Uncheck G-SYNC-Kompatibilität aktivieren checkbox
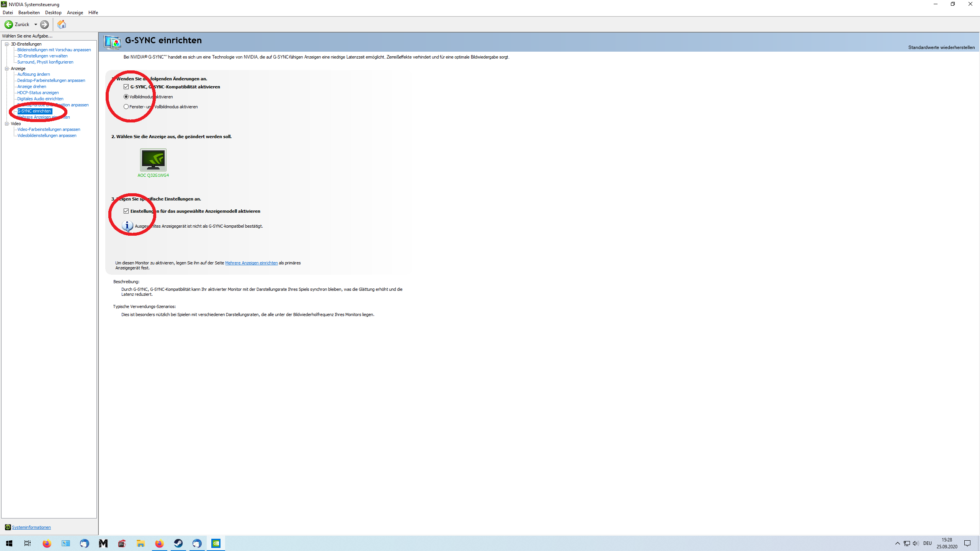This screenshot has height=551, width=980. point(126,87)
